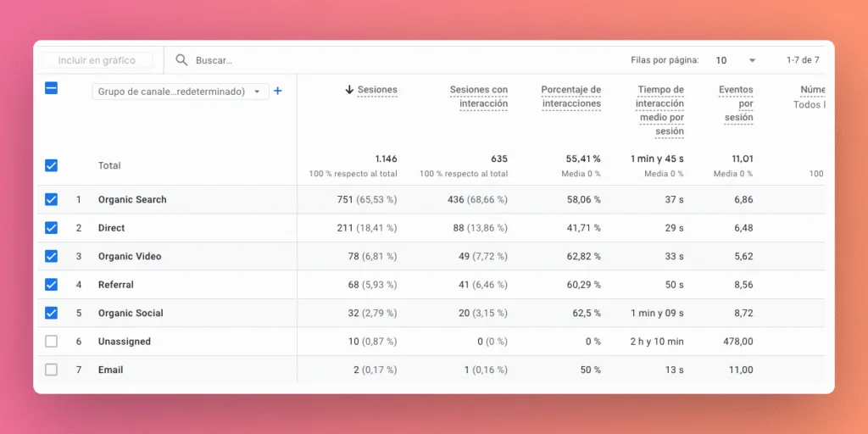Click the Incluir en gráfico button
Viewport: 868px width, 434px height.
click(x=97, y=60)
